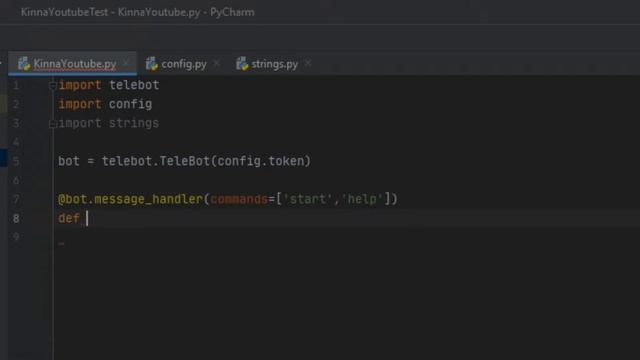
Task: Close the config.py tab
Action: [216, 63]
